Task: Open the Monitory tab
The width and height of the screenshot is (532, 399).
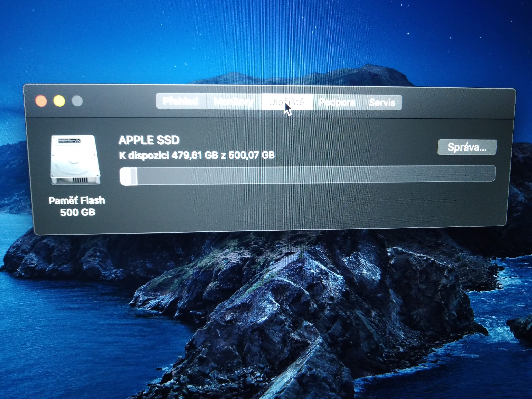Action: pos(234,102)
